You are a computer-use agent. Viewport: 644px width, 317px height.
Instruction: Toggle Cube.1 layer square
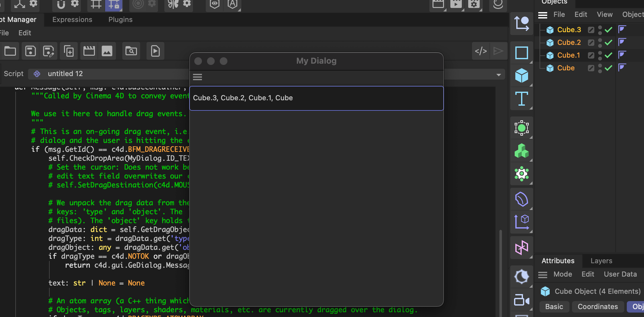tap(591, 55)
